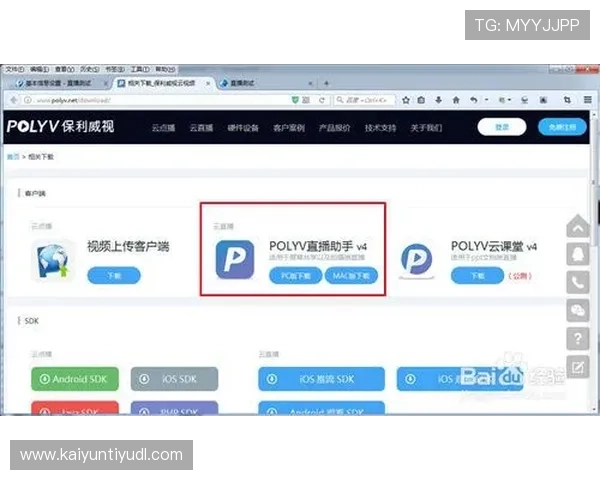The width and height of the screenshot is (600, 480).
Task: Reload the page with refresh icon
Action: (322, 100)
